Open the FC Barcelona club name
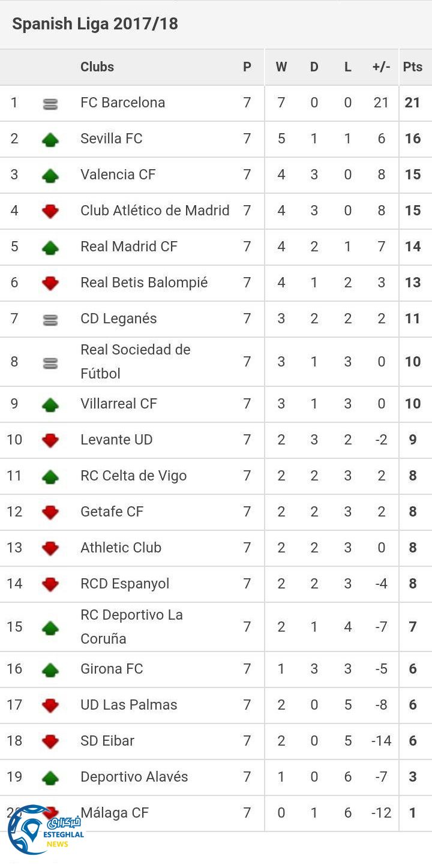432x868 pixels. (x=122, y=103)
